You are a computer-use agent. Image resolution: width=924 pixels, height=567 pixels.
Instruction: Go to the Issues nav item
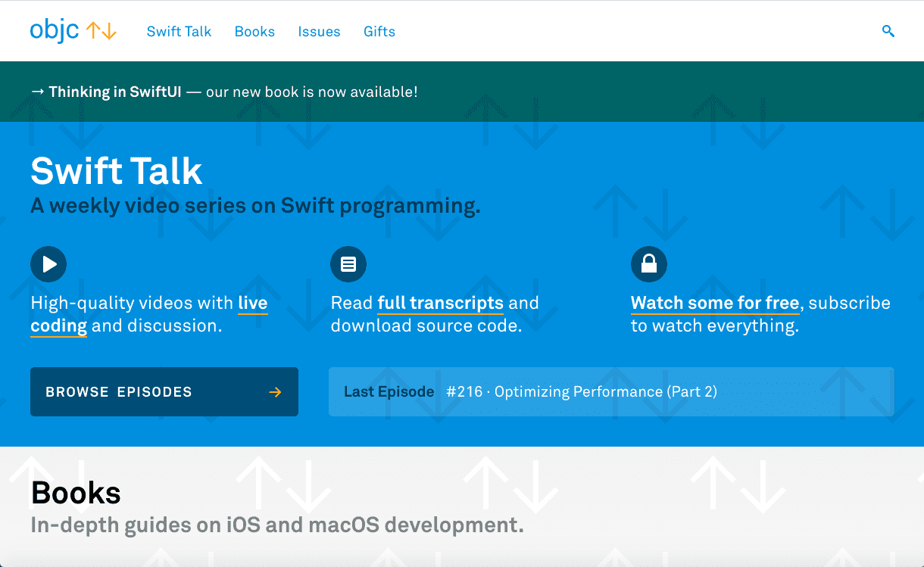tap(319, 31)
